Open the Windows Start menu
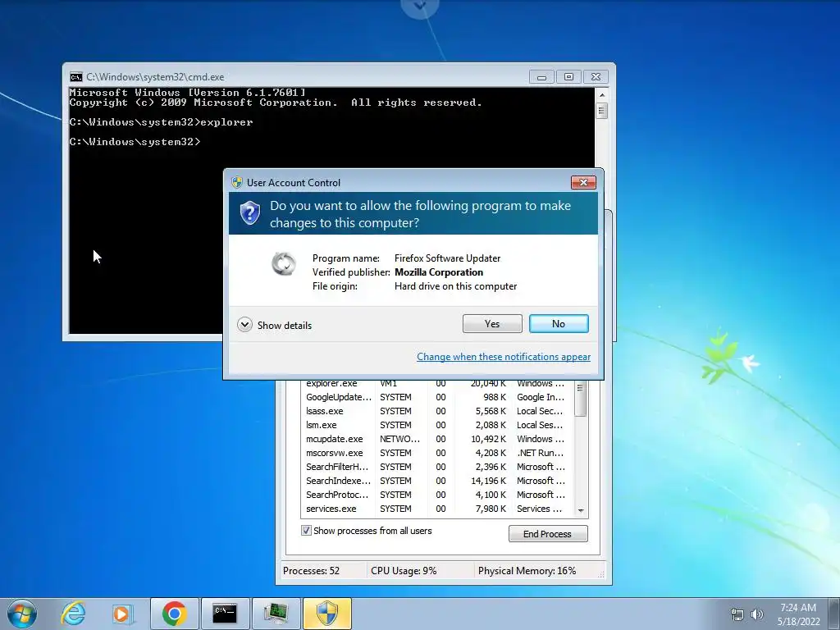The image size is (840, 630). [x=22, y=614]
